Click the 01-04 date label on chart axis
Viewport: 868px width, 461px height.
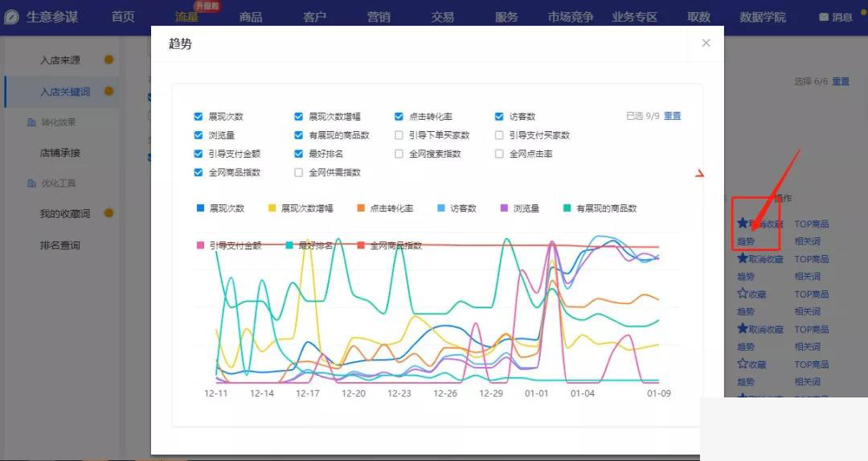point(583,393)
